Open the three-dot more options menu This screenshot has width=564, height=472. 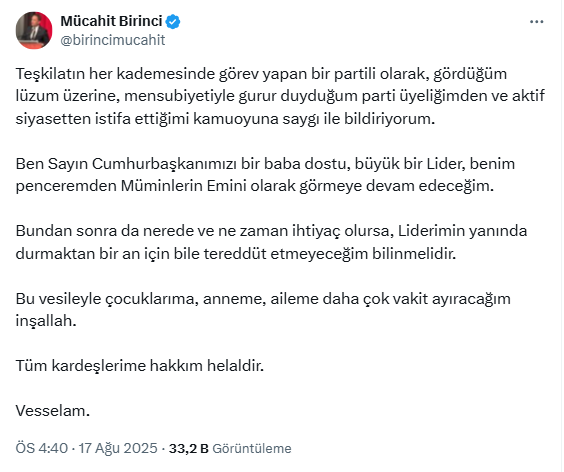pyautogui.click(x=536, y=22)
